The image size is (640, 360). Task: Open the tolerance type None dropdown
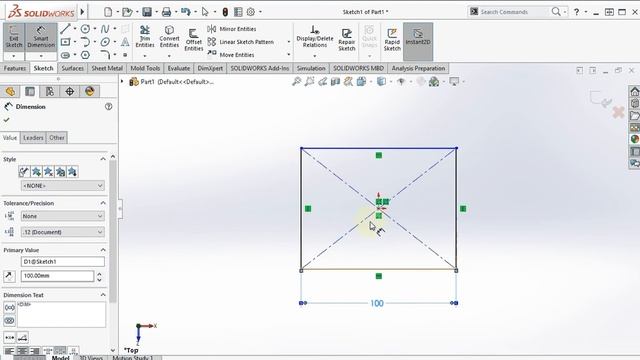point(62,216)
